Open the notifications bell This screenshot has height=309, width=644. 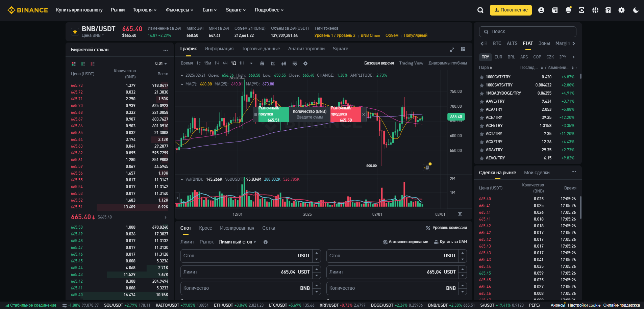(568, 10)
